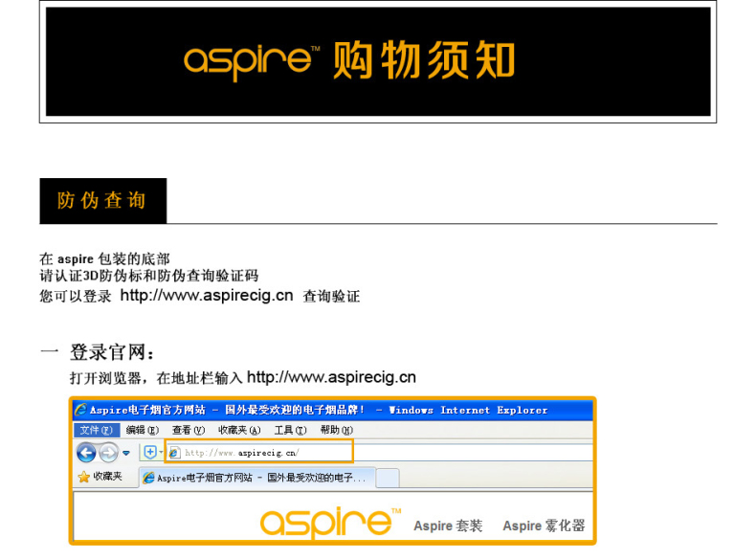Click the 请认证3D防伪标和防伪查询验证码 line
This screenshot has width=756, height=559.
pos(149,276)
